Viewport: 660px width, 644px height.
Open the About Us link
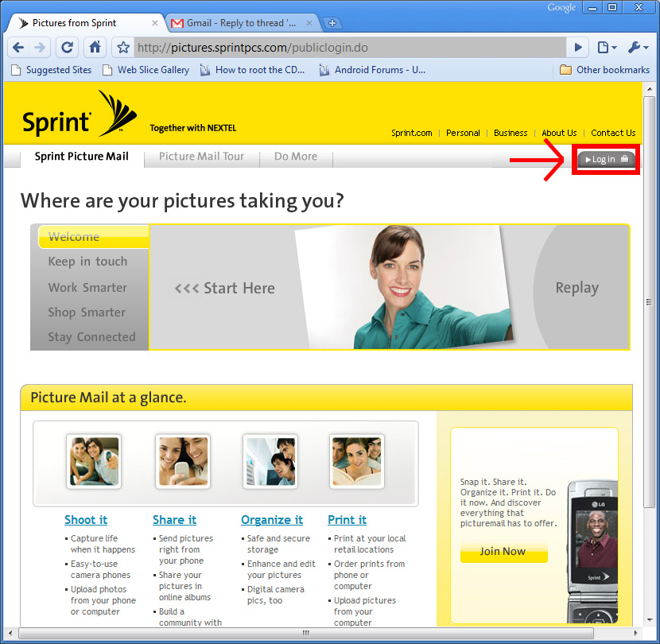(559, 133)
